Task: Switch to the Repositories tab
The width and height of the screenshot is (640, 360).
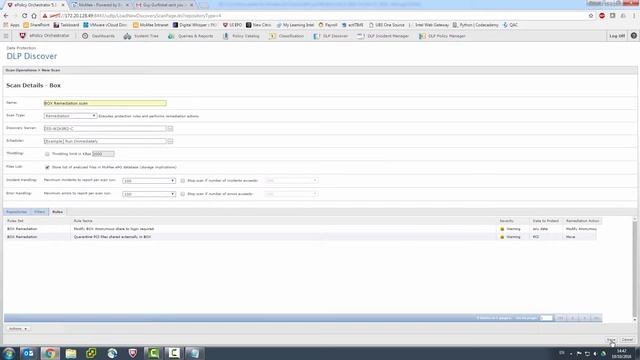Action: point(17,212)
